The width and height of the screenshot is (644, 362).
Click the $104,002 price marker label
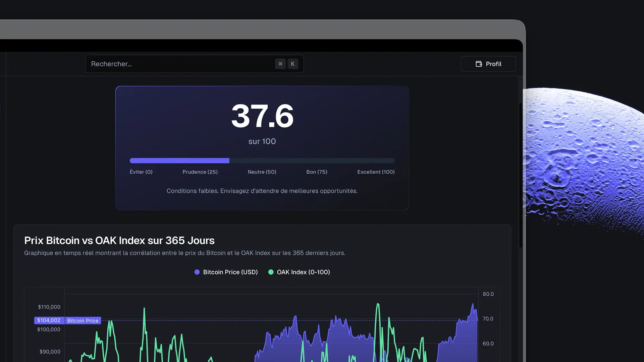pos(49,320)
